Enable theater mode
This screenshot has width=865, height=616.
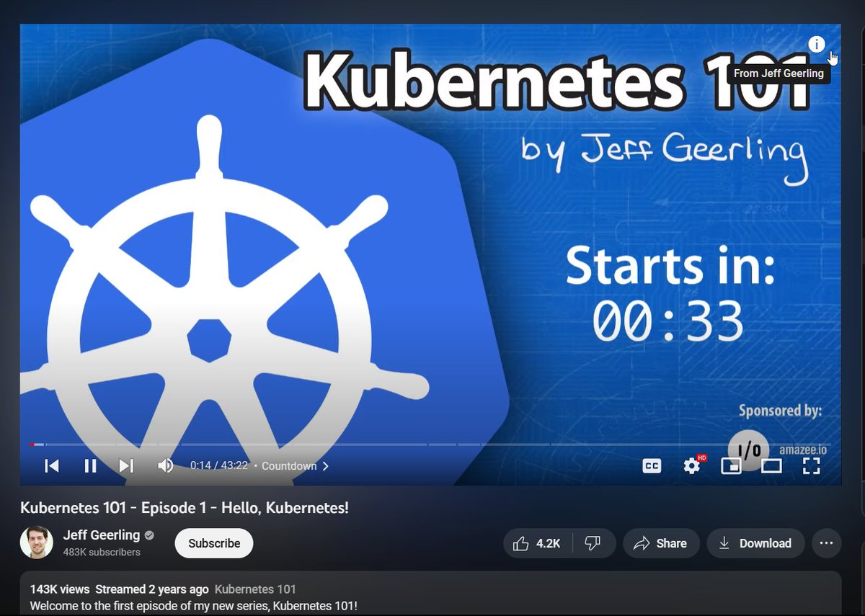(x=771, y=466)
